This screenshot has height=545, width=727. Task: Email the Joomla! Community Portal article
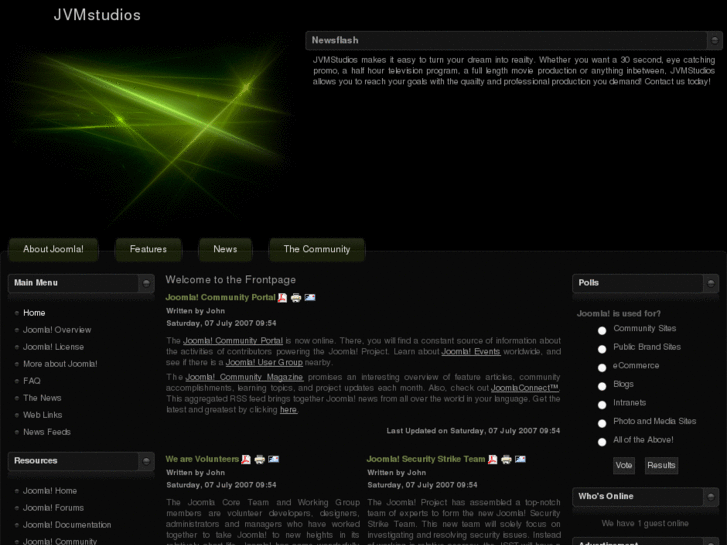click(310, 298)
